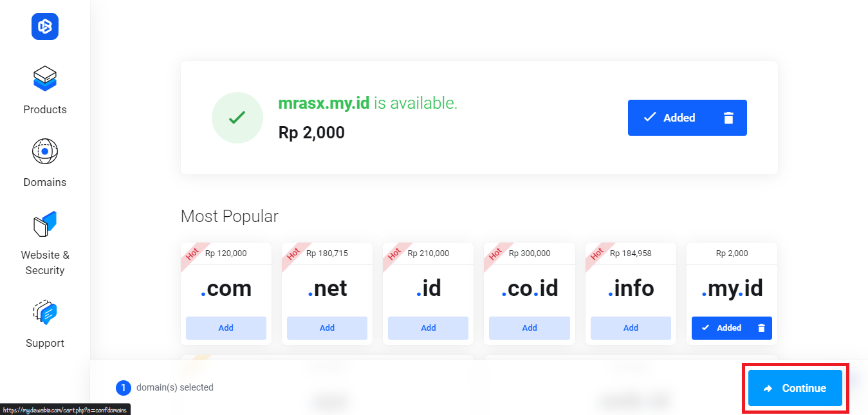868x415 pixels.
Task: Add the .net domain
Action: click(327, 328)
